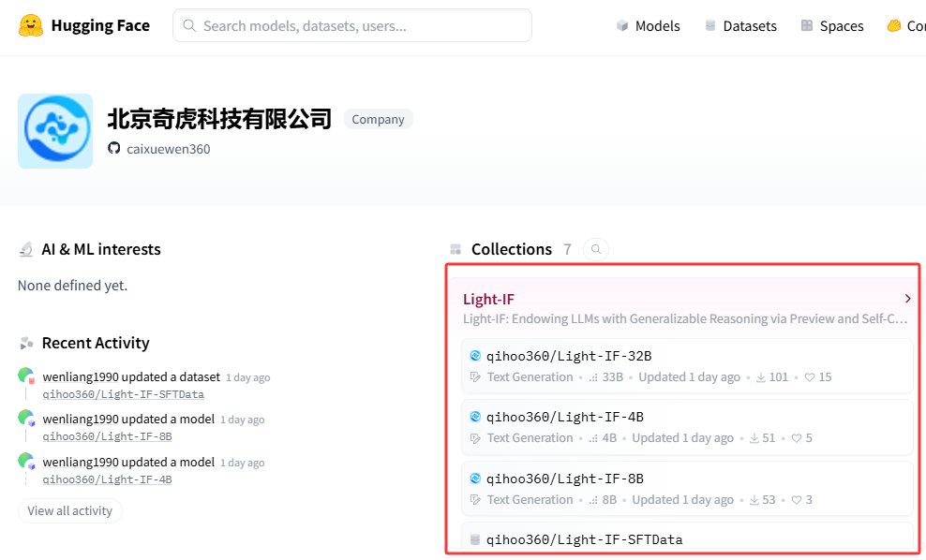Open wenliang1990 profile in dataset update row
926x560 pixels.
[81, 377]
